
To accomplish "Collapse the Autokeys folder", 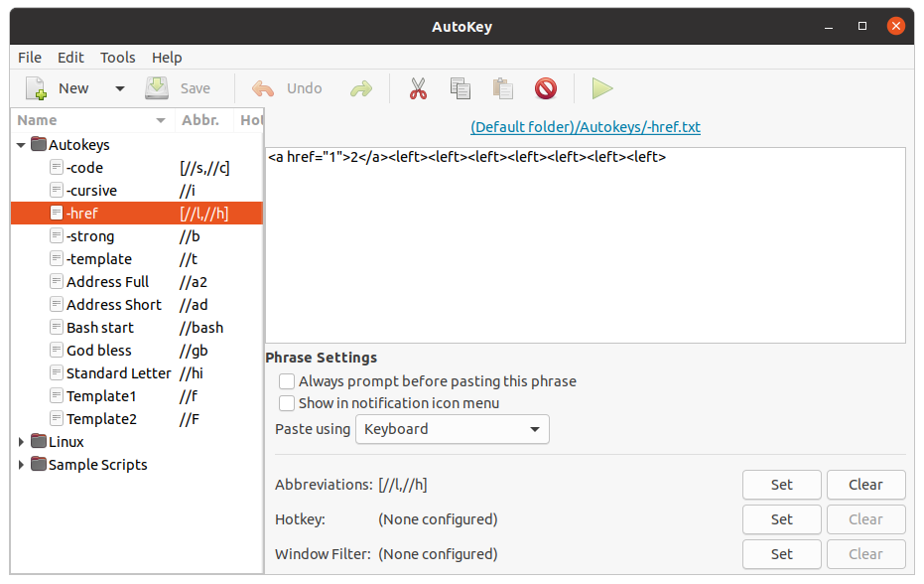I will tap(21, 144).
